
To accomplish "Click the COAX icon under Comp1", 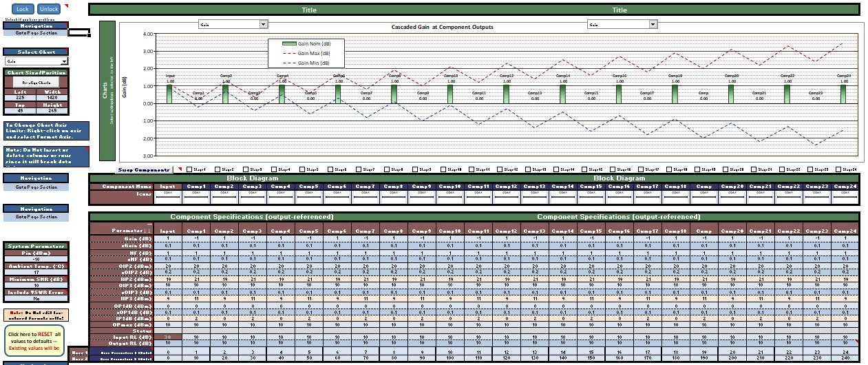I will click(197, 196).
